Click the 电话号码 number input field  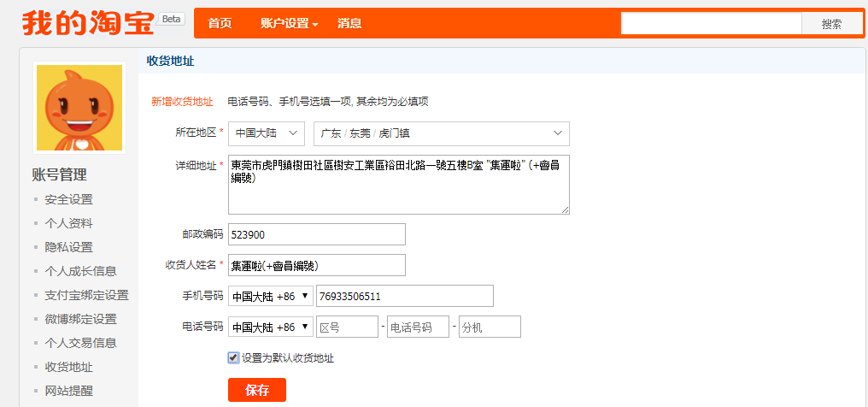418,327
